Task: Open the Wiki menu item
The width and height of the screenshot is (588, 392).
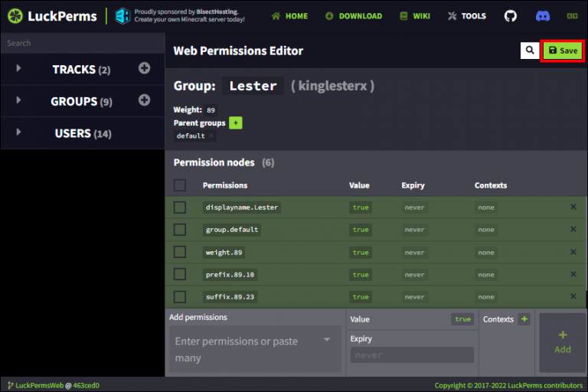Action: click(x=414, y=16)
